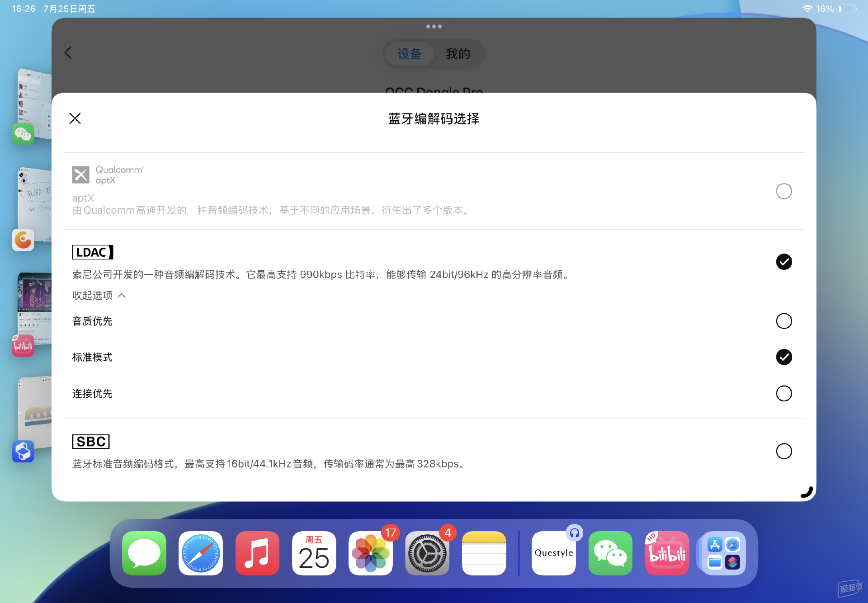Screen dimensions: 868x603
Task: Select the aptX codec radio button
Action: (x=784, y=191)
